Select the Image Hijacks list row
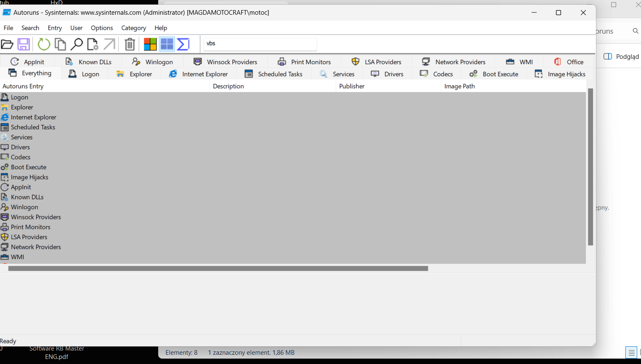This screenshot has height=364, width=641. (293, 177)
